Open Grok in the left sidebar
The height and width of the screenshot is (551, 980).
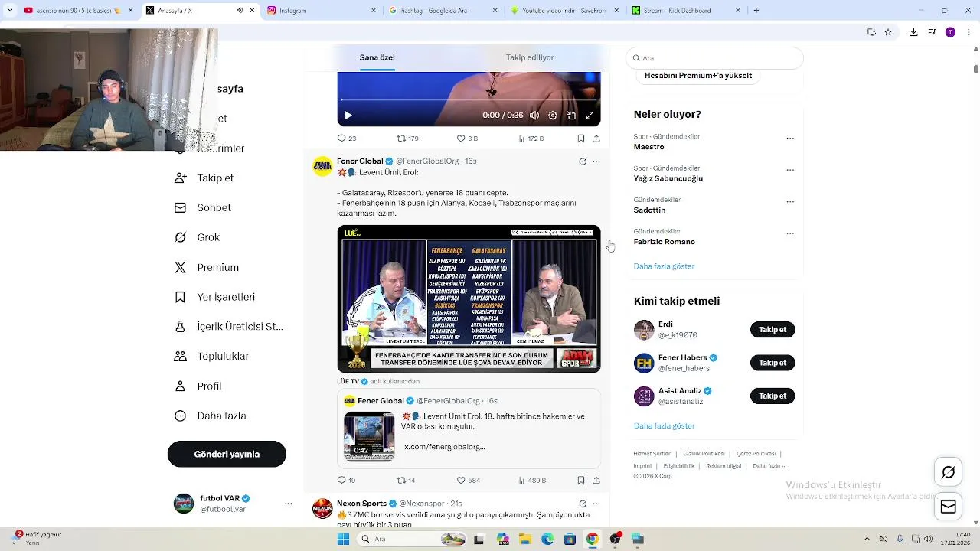(198, 237)
